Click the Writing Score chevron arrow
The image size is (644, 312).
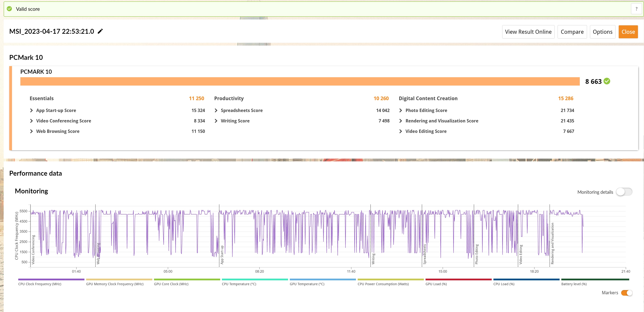click(216, 121)
